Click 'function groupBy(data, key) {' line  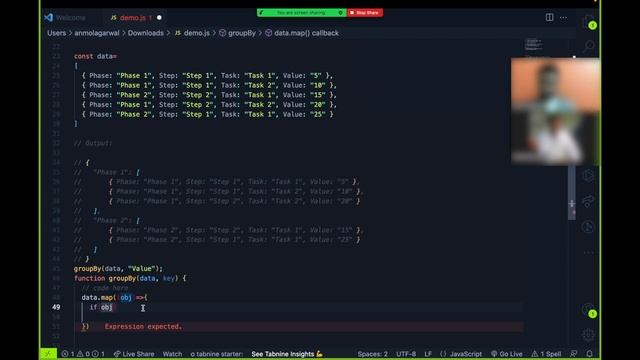click(130, 278)
